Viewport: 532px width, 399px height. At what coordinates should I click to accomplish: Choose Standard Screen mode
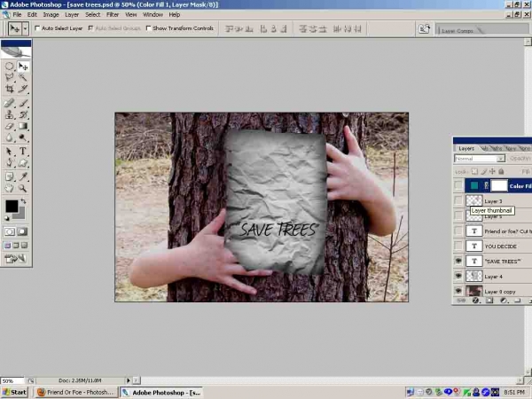coord(7,246)
